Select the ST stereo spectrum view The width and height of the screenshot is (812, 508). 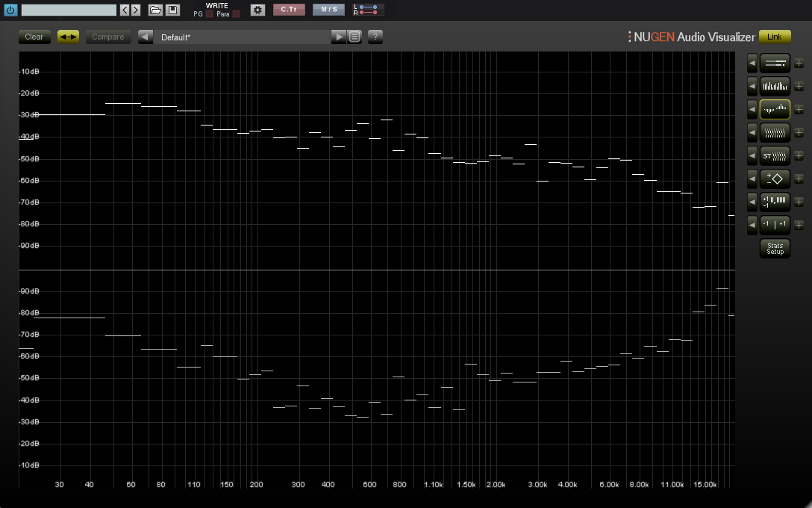775,155
